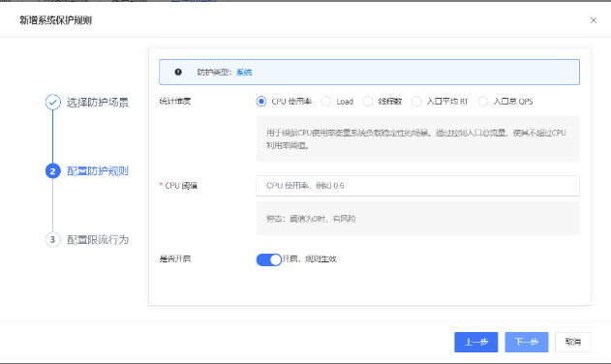Click the step 2 circle icon
Viewport: 611px width, 364px height.
coord(53,171)
